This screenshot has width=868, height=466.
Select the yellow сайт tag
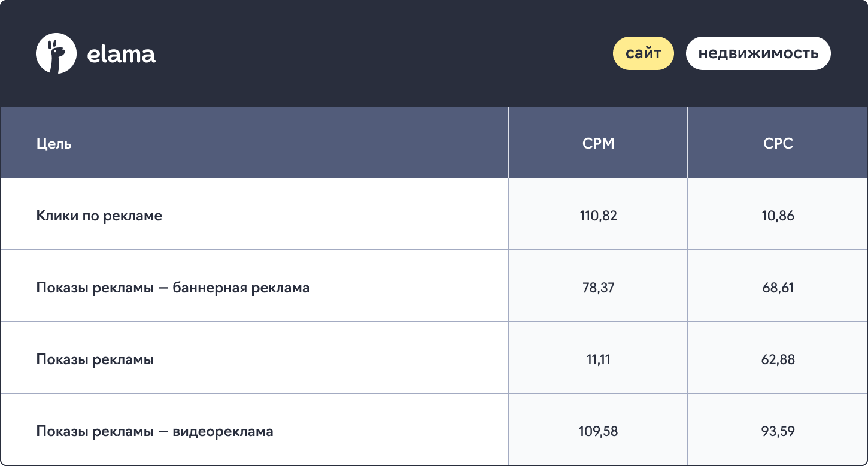(644, 53)
